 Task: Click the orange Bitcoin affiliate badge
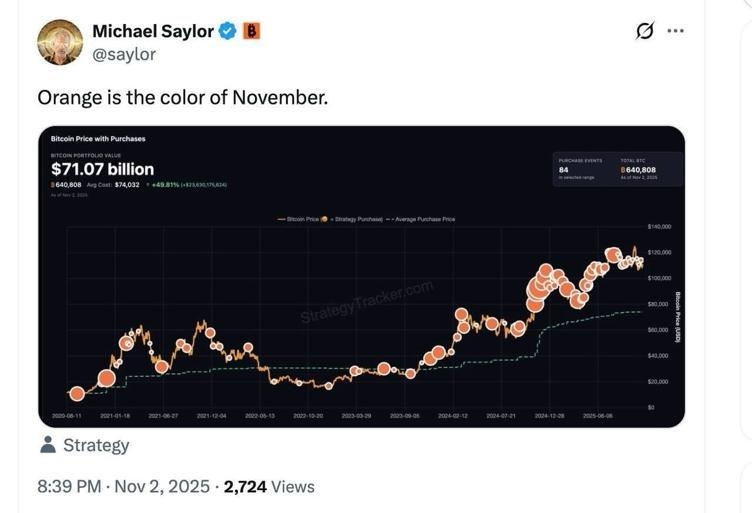[252, 31]
